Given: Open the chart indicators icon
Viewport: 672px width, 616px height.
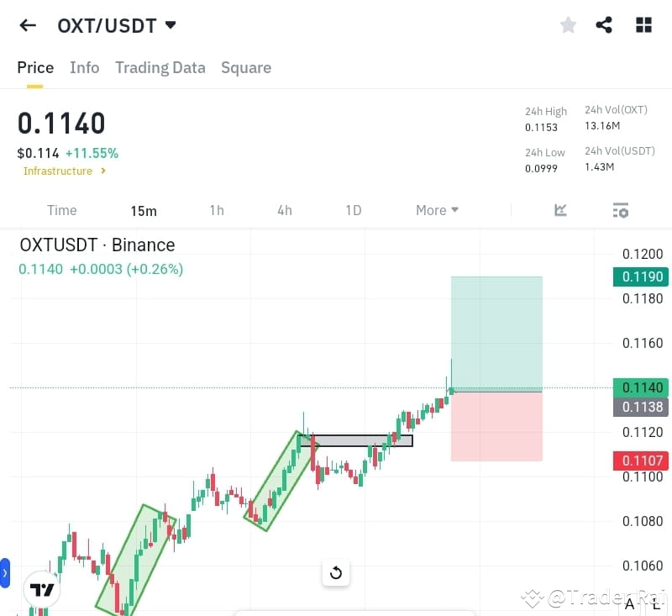Looking at the screenshot, I should tap(560, 210).
